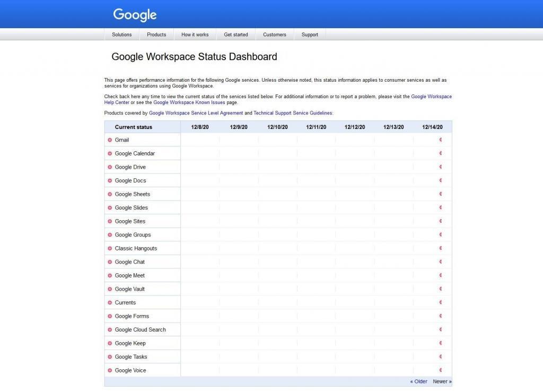Viewport: 543px width, 392px height.
Task: Follow Technical Support Service Guidelines link
Action: pyautogui.click(x=293, y=113)
